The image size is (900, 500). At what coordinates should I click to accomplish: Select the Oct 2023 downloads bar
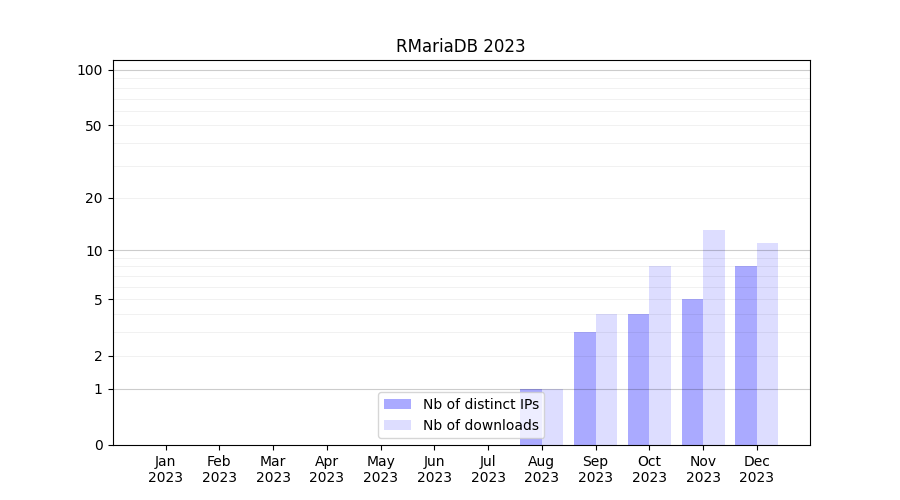(x=660, y=355)
